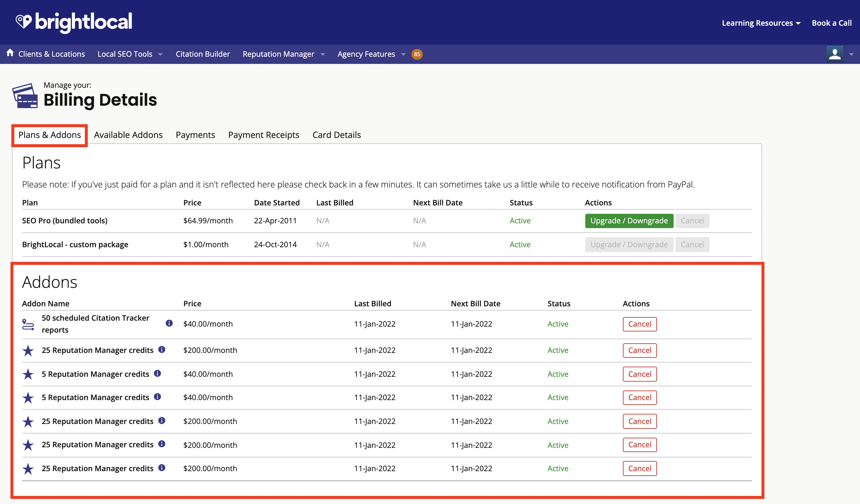This screenshot has width=860, height=504.
Task: Click Active status for BrightLocal custom package
Action: point(520,245)
